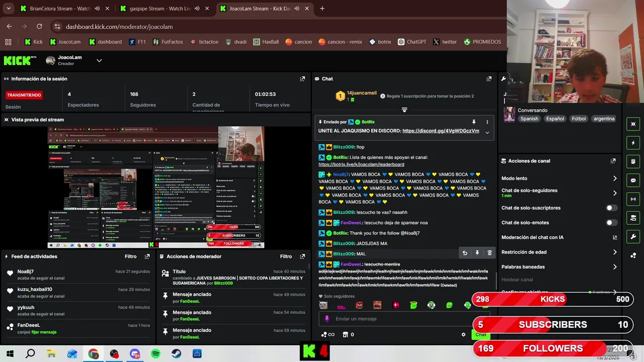Open the three-dot menu on the pinned message

click(487, 122)
